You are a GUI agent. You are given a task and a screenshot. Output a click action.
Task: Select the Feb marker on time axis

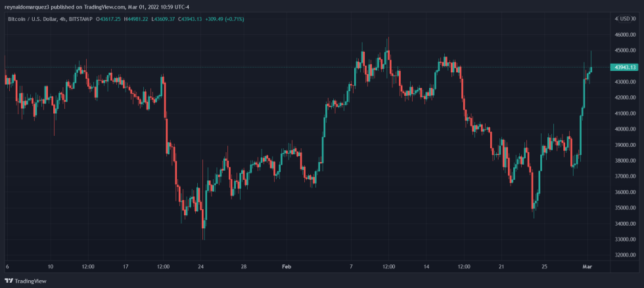click(285, 267)
